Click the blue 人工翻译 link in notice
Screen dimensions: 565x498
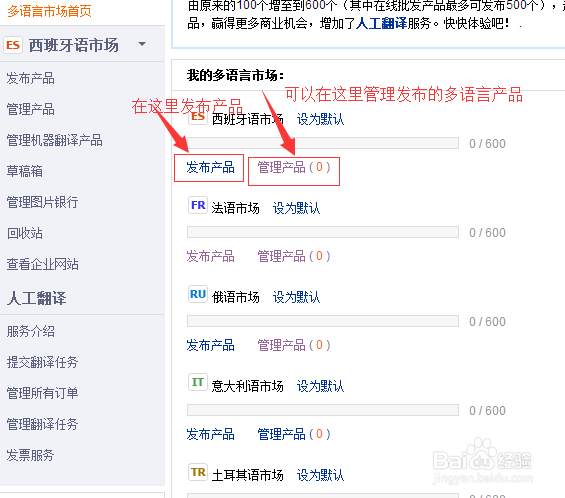(x=381, y=24)
